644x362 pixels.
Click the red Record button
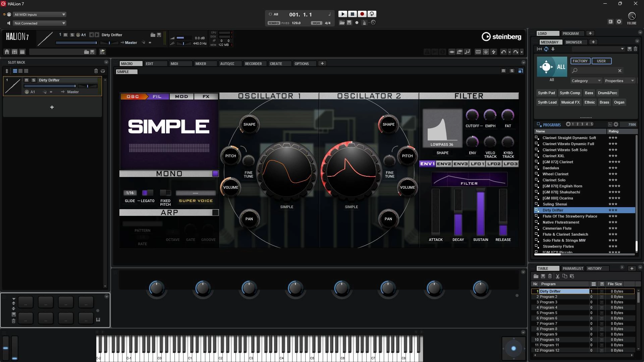pyautogui.click(x=362, y=14)
